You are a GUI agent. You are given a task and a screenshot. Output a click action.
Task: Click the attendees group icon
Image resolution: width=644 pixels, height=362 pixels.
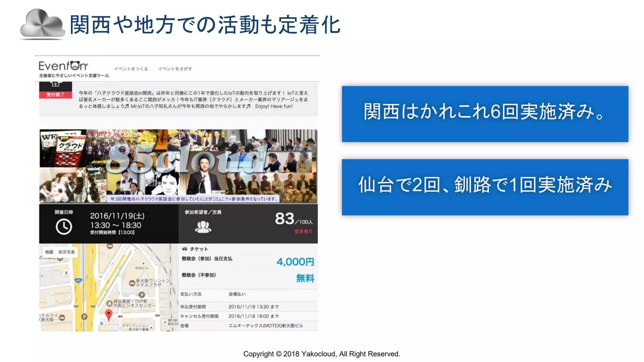[203, 227]
